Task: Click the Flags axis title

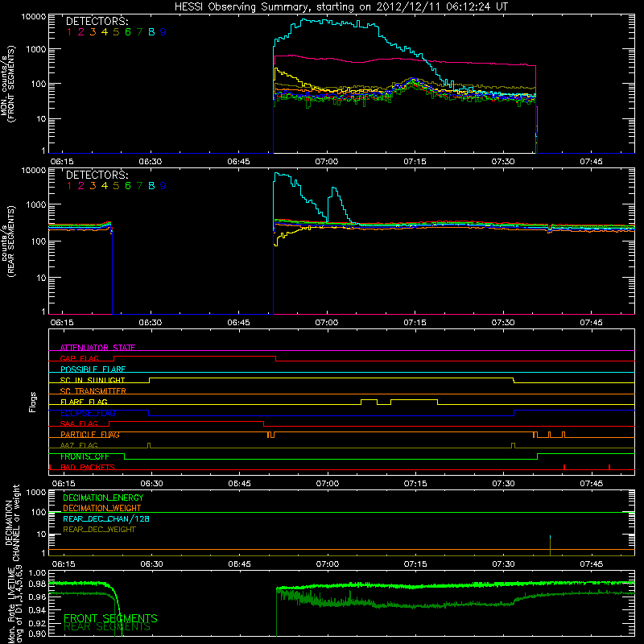Action: (x=33, y=402)
